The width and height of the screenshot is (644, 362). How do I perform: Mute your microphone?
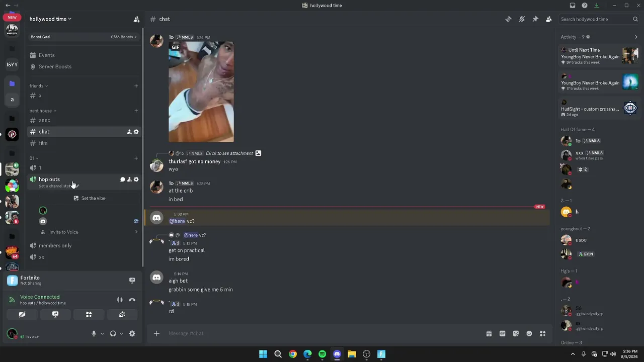(94, 333)
